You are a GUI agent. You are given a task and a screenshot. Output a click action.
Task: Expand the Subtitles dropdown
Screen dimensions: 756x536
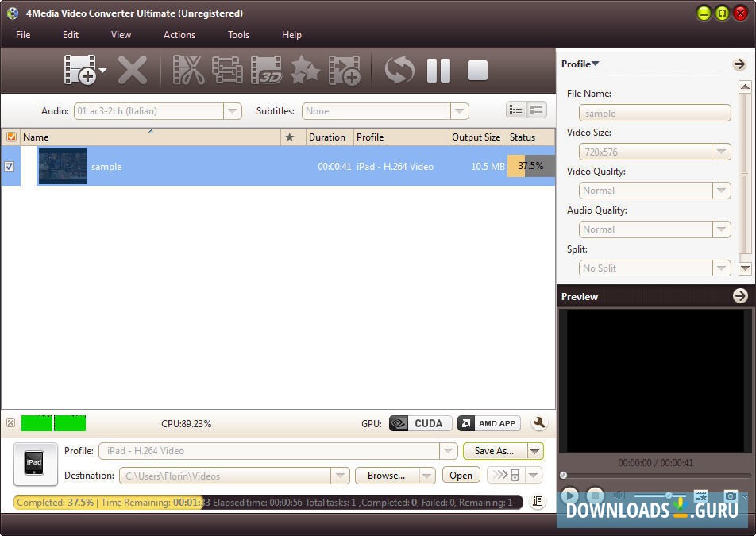click(460, 111)
